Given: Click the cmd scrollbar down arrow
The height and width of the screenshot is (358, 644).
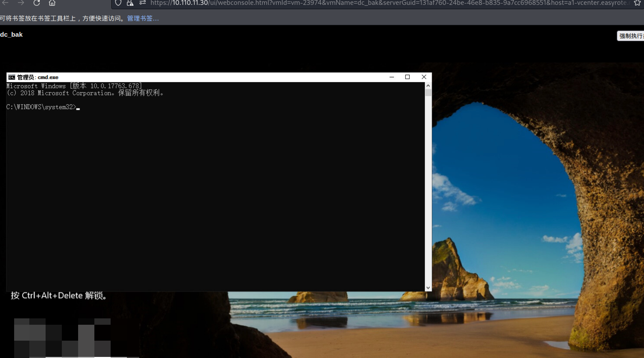Looking at the screenshot, I should (x=428, y=288).
